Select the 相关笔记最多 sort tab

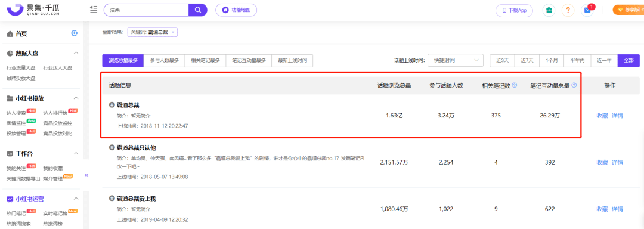pos(205,60)
